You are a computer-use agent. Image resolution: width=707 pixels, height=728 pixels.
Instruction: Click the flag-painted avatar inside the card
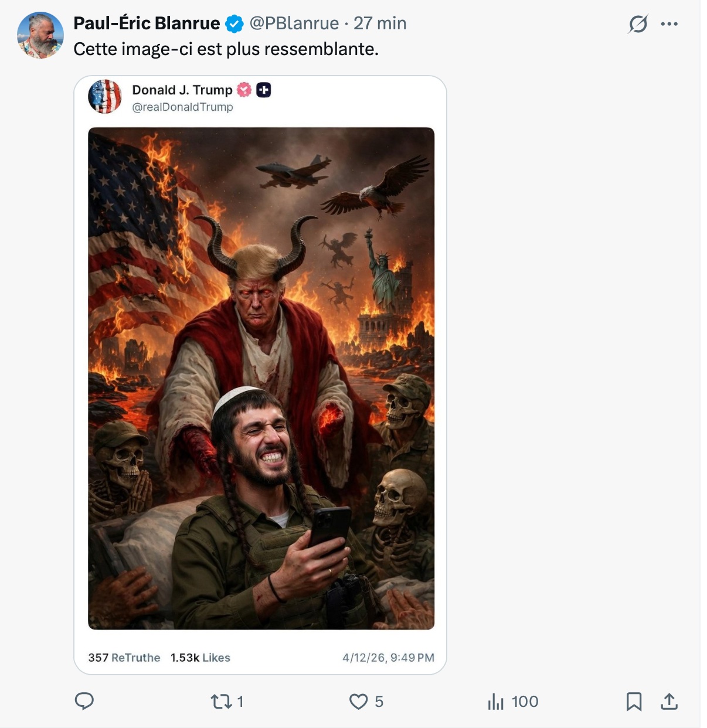click(105, 97)
